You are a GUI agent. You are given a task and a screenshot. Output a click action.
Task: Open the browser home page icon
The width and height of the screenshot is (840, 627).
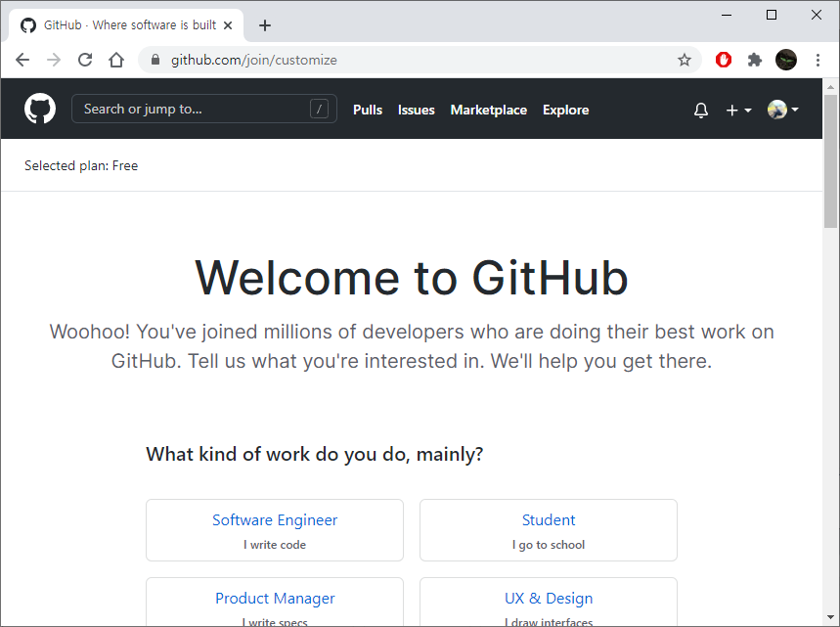click(116, 60)
